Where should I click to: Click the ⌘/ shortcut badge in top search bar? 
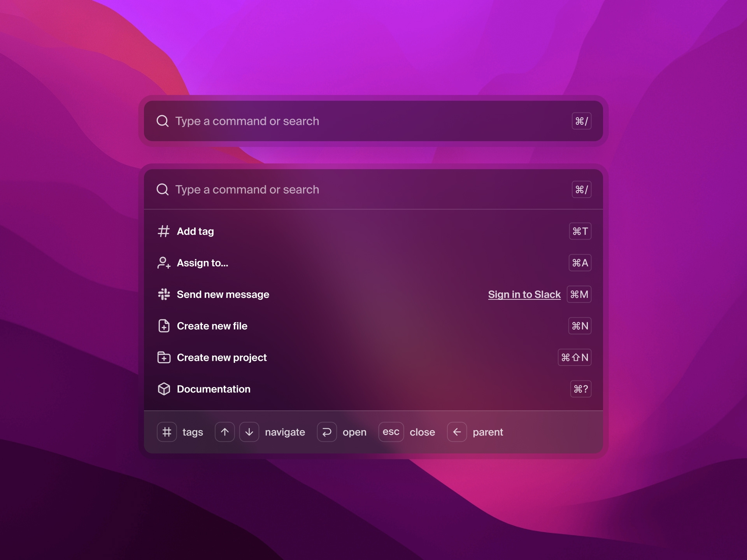pos(582,121)
